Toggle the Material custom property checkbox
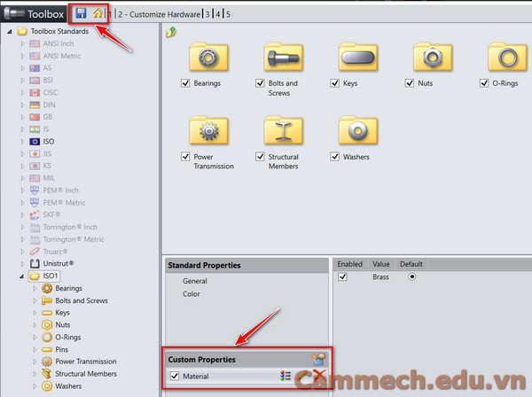 click(x=175, y=376)
